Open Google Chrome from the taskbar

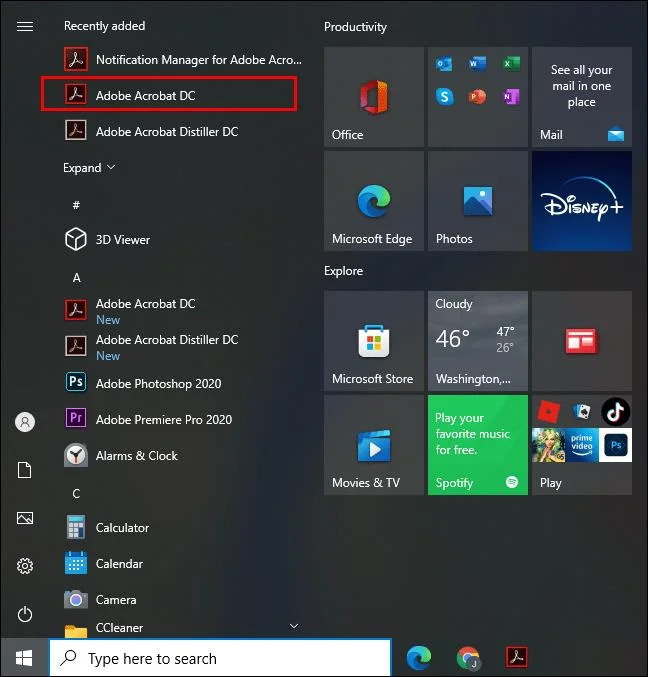click(468, 657)
